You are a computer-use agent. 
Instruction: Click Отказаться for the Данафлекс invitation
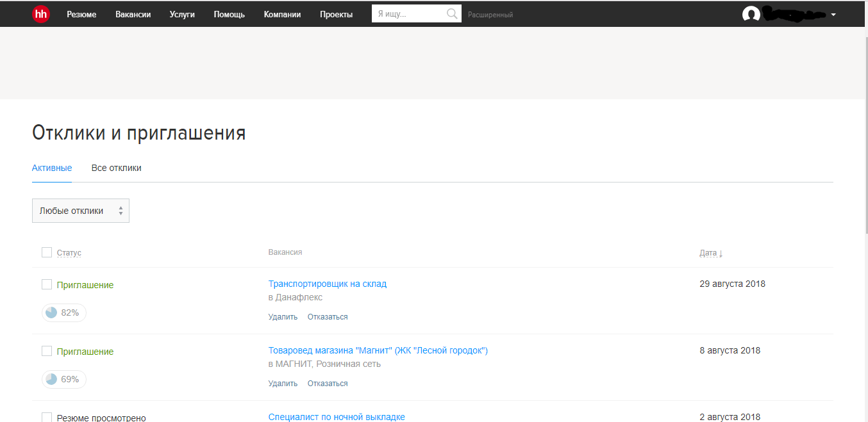click(327, 317)
